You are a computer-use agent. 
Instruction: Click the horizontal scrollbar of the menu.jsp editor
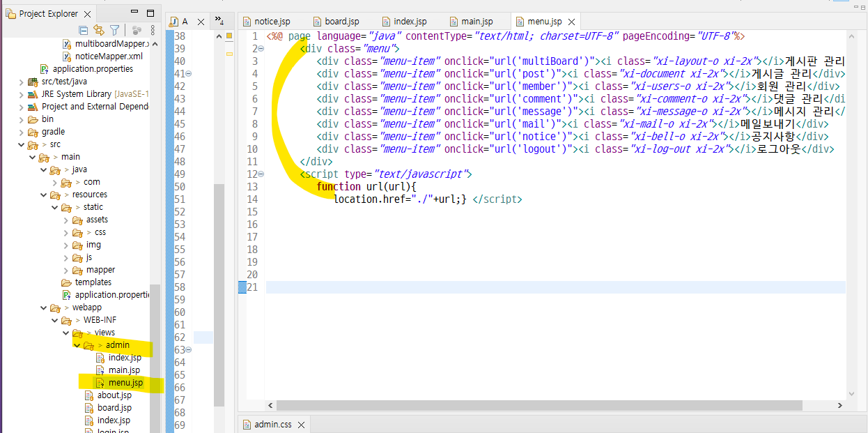(x=538, y=405)
